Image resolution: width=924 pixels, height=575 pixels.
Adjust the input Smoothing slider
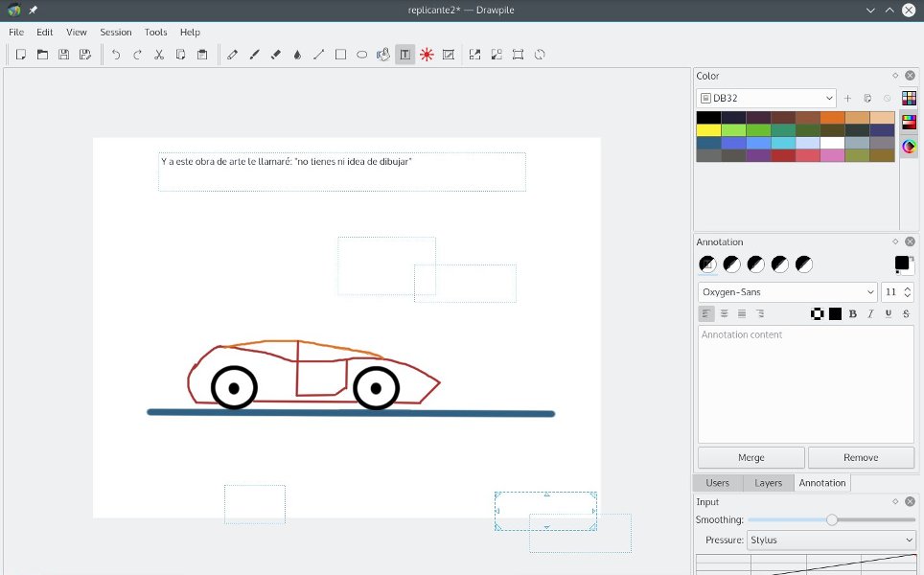830,519
